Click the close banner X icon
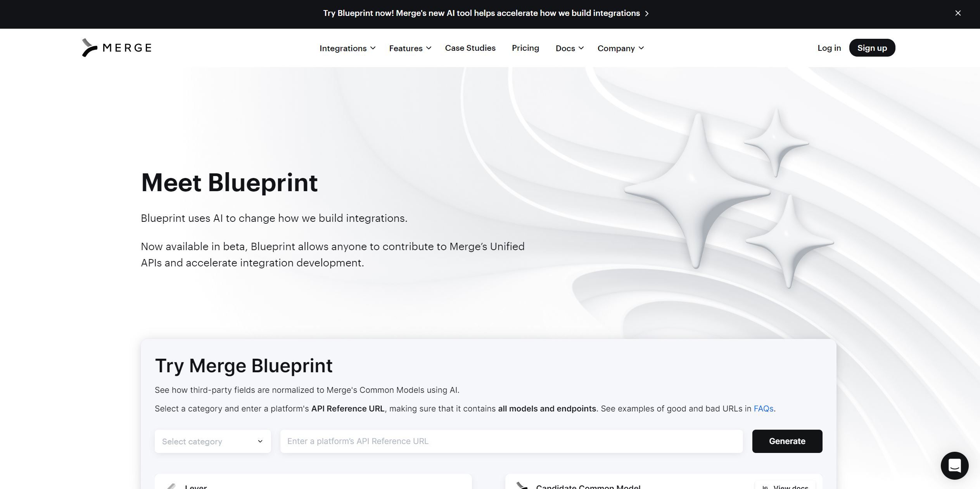Screen dimensions: 980x489 point(958,12)
